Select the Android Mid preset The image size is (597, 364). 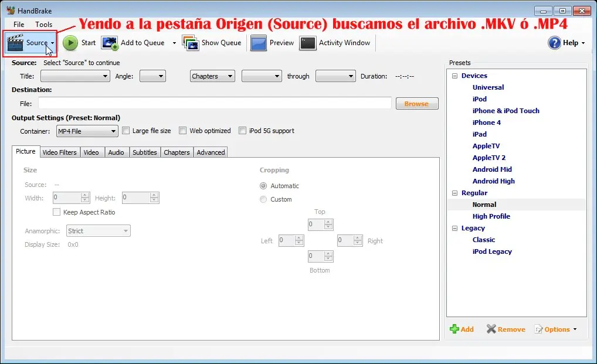492,169
